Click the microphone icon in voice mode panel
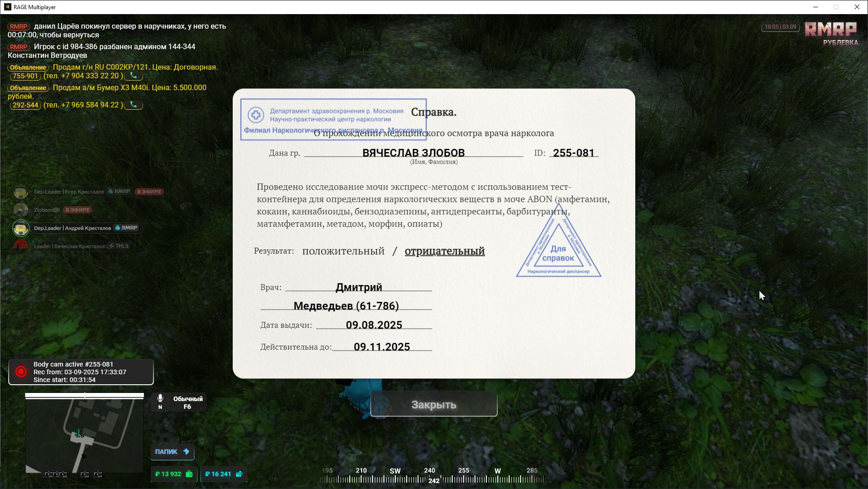 tap(160, 398)
